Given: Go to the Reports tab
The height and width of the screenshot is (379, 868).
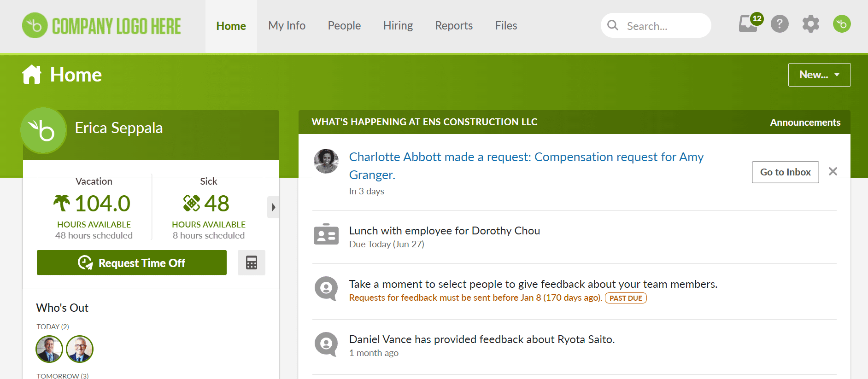Looking at the screenshot, I should (x=453, y=26).
